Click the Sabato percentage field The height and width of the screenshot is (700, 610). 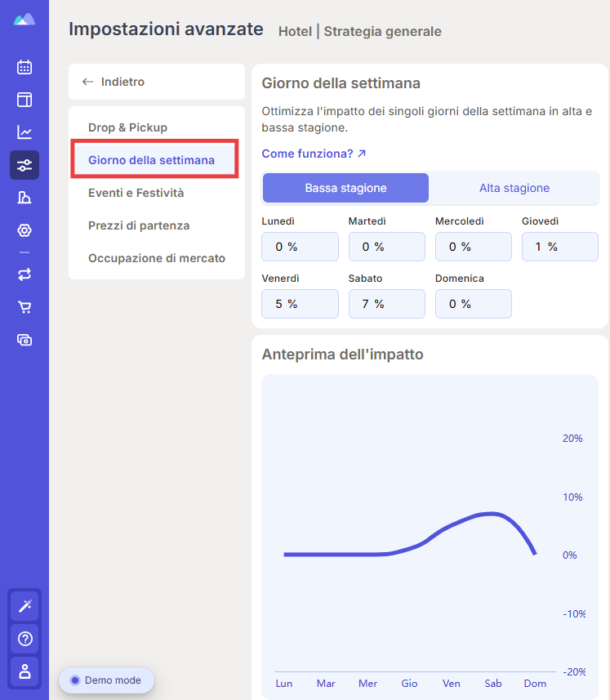[387, 304]
